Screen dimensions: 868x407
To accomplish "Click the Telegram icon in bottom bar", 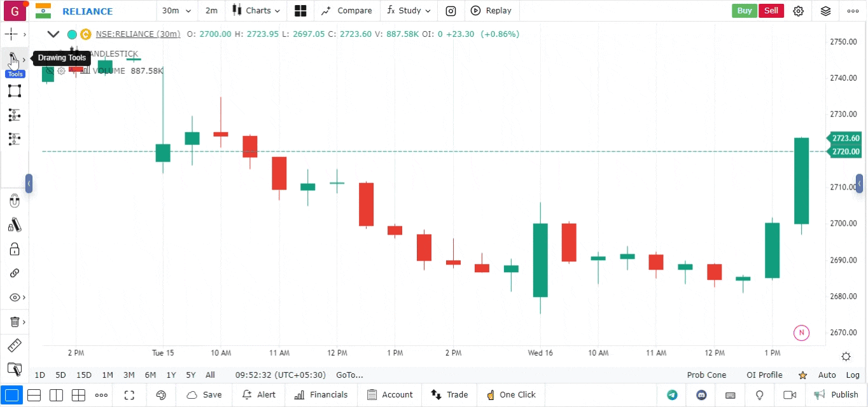I will (x=672, y=395).
